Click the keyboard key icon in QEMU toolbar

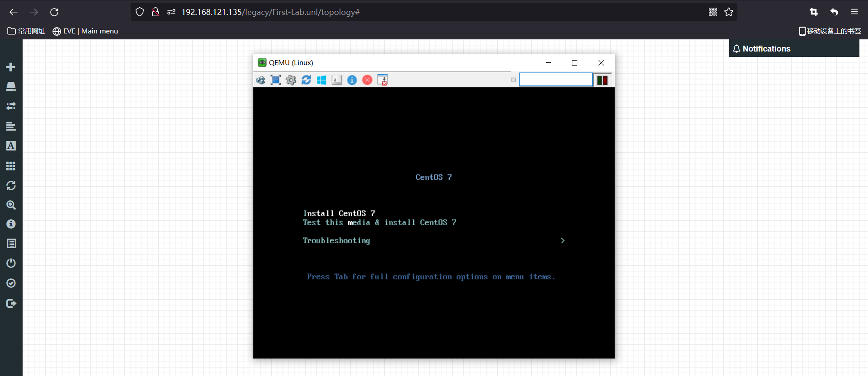[337, 80]
